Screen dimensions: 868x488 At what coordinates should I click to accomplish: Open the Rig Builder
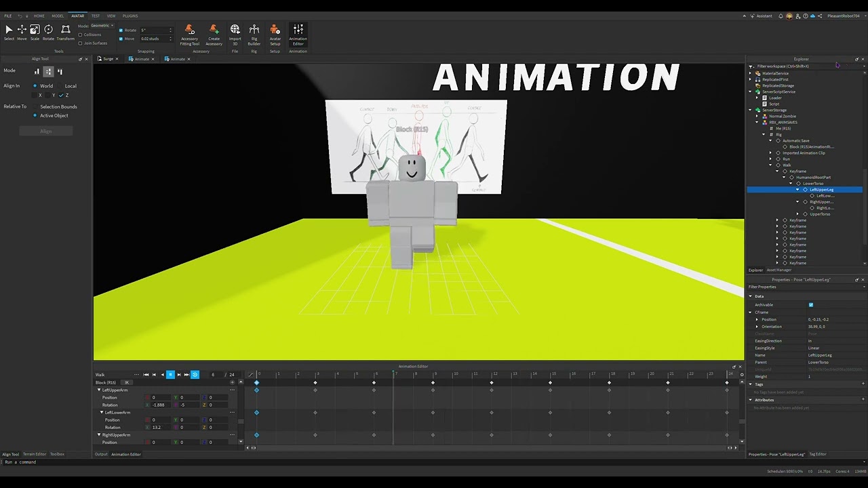click(x=254, y=34)
